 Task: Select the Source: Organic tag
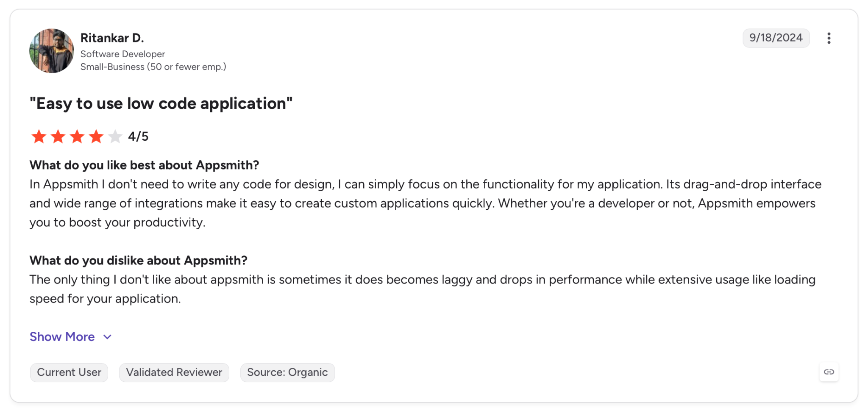click(x=287, y=372)
